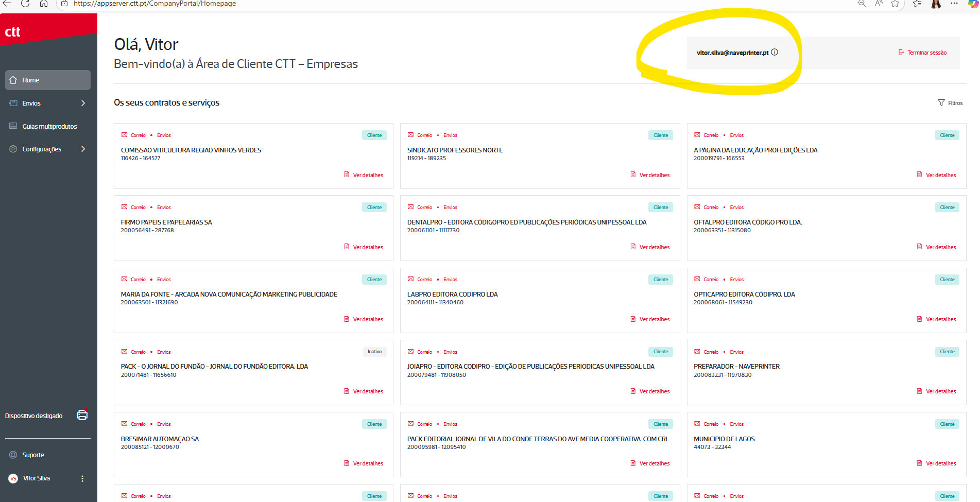Click the Correio envelope icon on PREPARADOR - NAVEPRINTER card

697,352
